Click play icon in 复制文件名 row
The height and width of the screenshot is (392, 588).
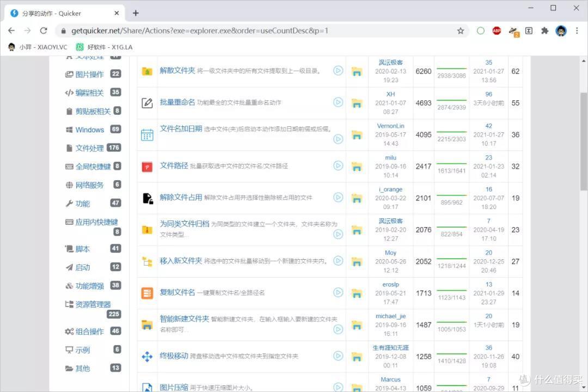(x=338, y=292)
